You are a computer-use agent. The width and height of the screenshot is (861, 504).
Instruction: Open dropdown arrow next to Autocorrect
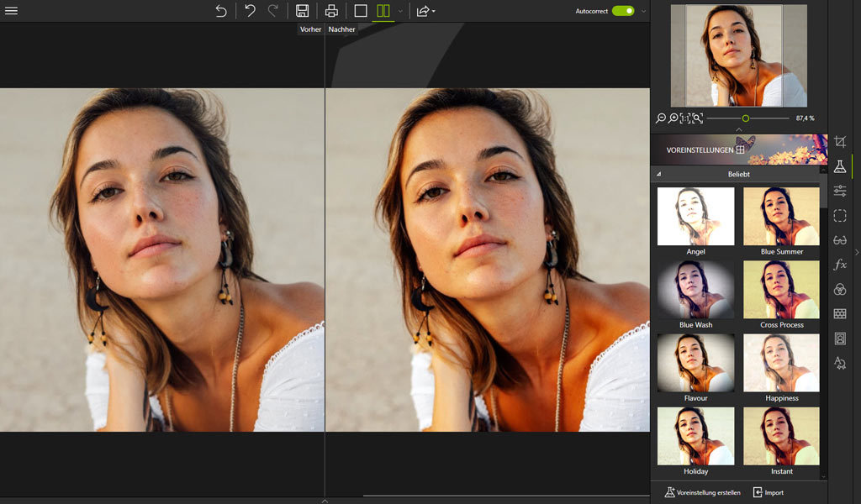point(644,12)
